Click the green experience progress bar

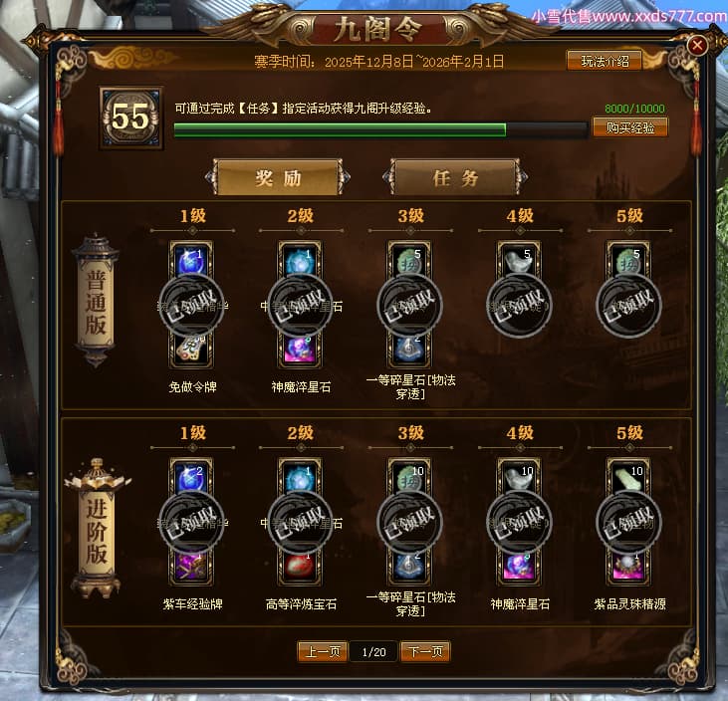(380, 130)
